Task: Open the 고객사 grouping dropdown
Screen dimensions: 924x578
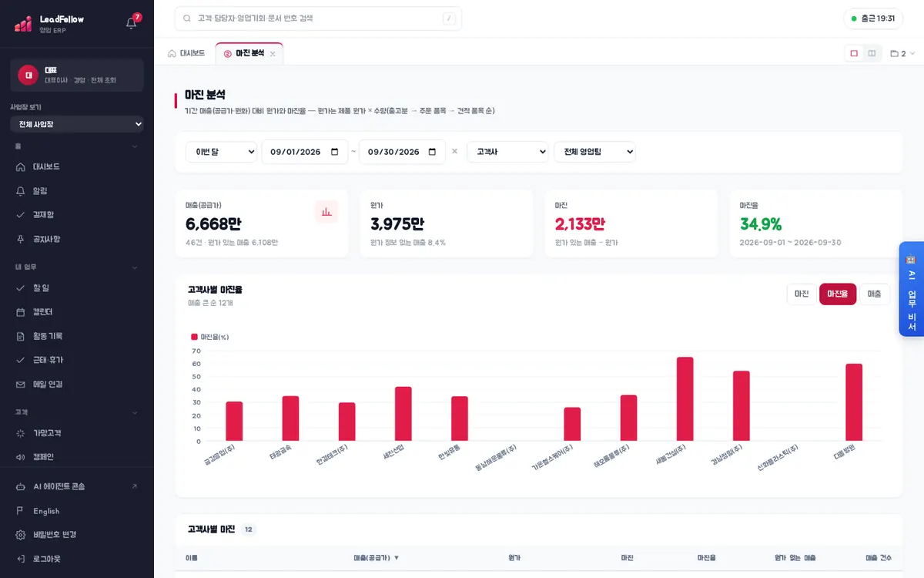Action: 507,152
